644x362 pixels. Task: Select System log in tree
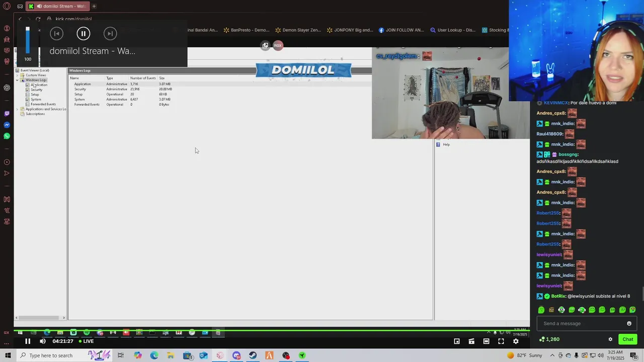36,100
